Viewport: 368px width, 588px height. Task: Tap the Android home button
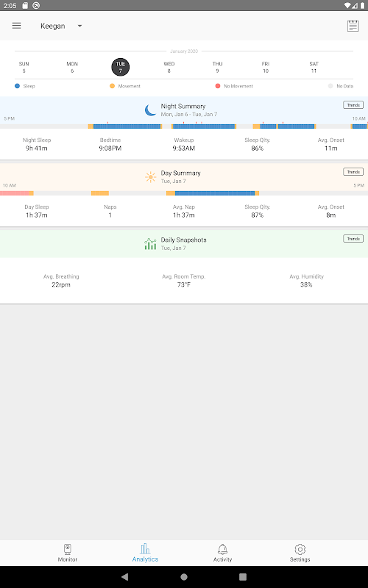point(184,577)
